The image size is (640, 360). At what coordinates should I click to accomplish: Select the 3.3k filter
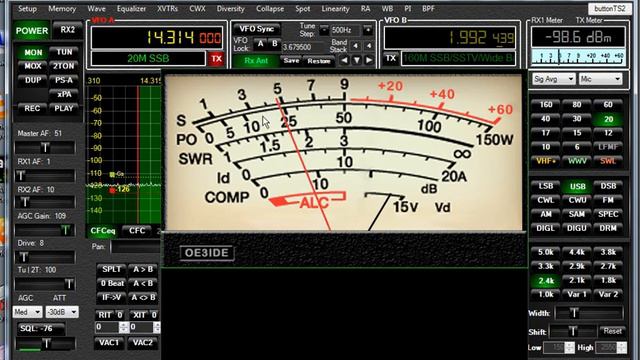(x=546, y=267)
